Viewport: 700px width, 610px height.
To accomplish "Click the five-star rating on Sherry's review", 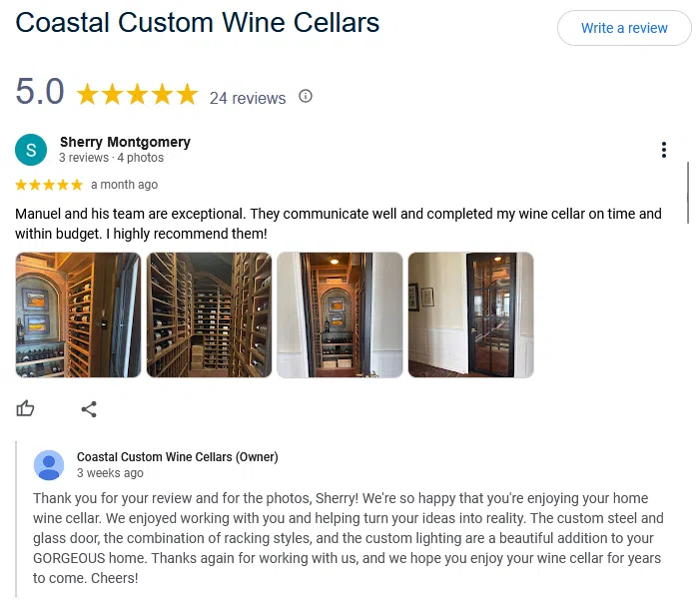I will coord(49,185).
